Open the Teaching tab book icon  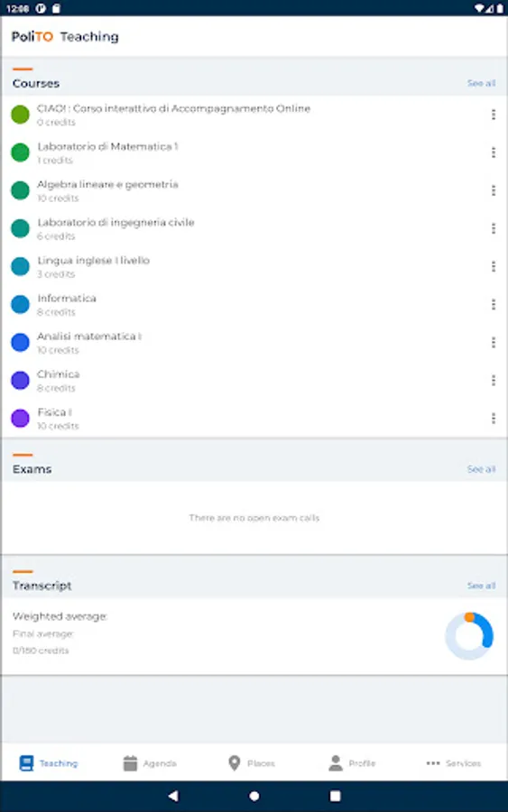point(26,762)
